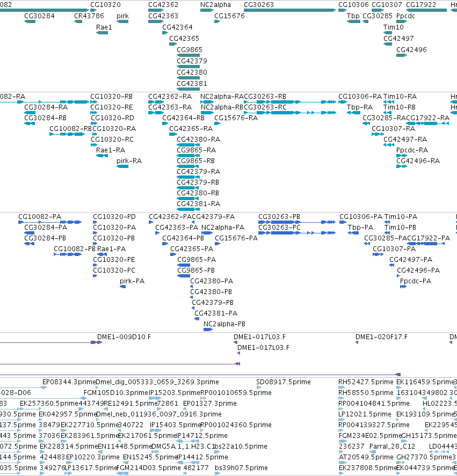Click the Rae1-PA protein label
The image size is (457, 476).
[x=111, y=249]
